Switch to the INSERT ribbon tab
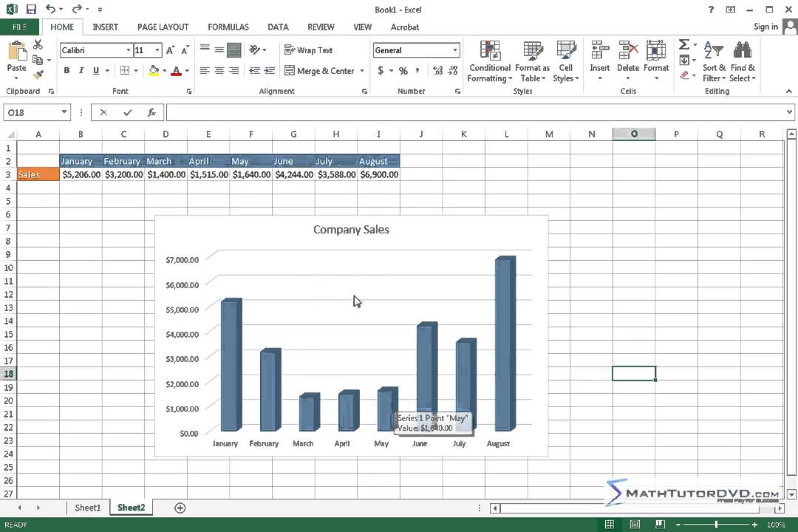The height and width of the screenshot is (532, 798). coord(106,27)
